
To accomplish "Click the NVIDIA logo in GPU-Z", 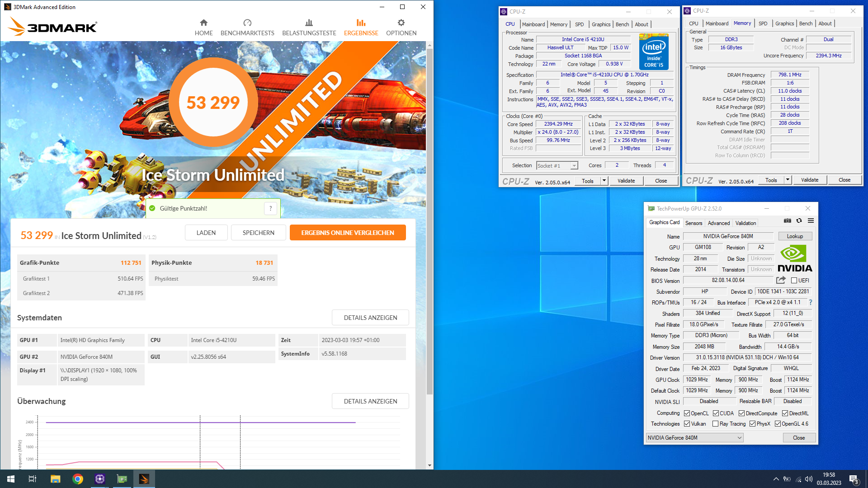I will point(795,258).
